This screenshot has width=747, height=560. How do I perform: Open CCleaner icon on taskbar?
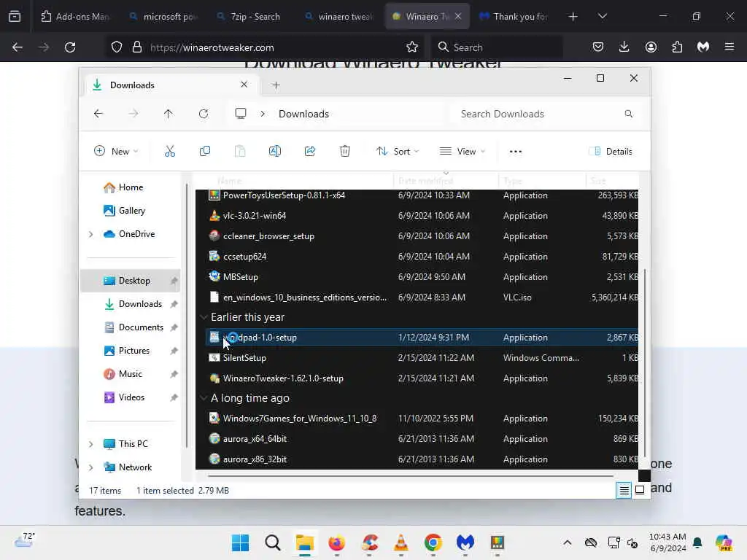tap(370, 542)
